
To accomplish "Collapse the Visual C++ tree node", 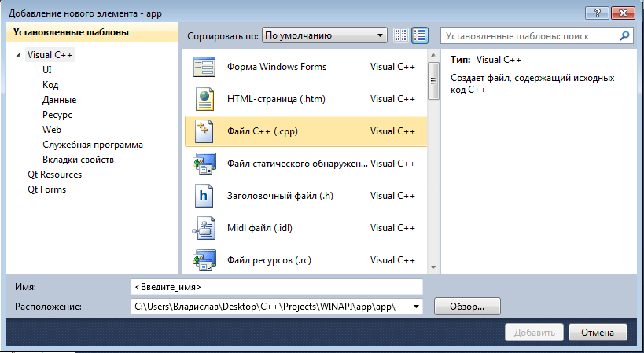I will point(18,55).
